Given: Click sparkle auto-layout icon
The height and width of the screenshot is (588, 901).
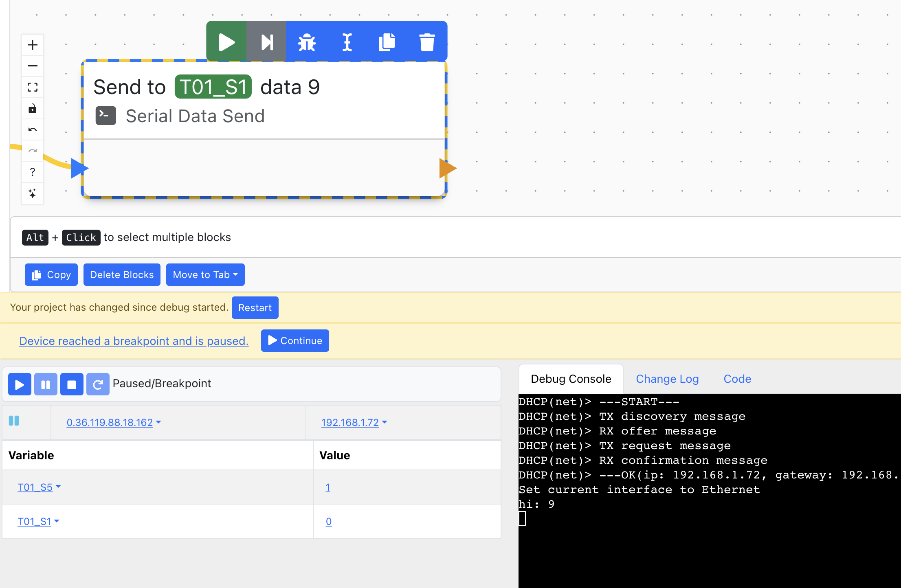Looking at the screenshot, I should [x=33, y=193].
